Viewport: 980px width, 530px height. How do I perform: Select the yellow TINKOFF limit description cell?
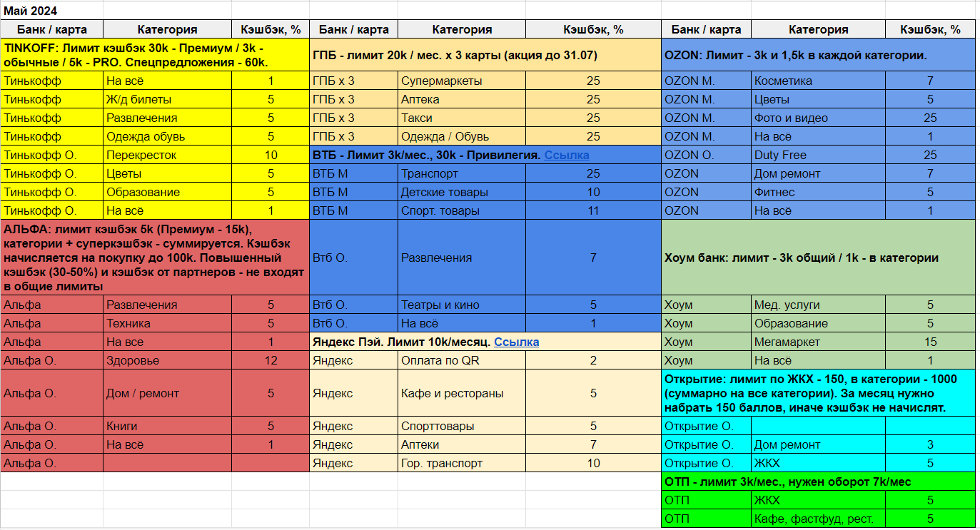[x=154, y=55]
